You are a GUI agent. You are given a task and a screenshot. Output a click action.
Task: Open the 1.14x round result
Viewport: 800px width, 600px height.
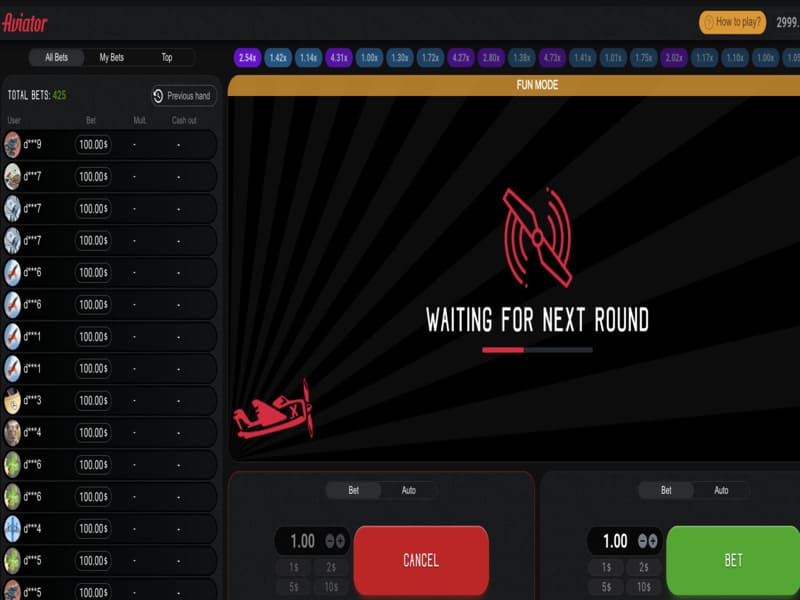click(309, 58)
